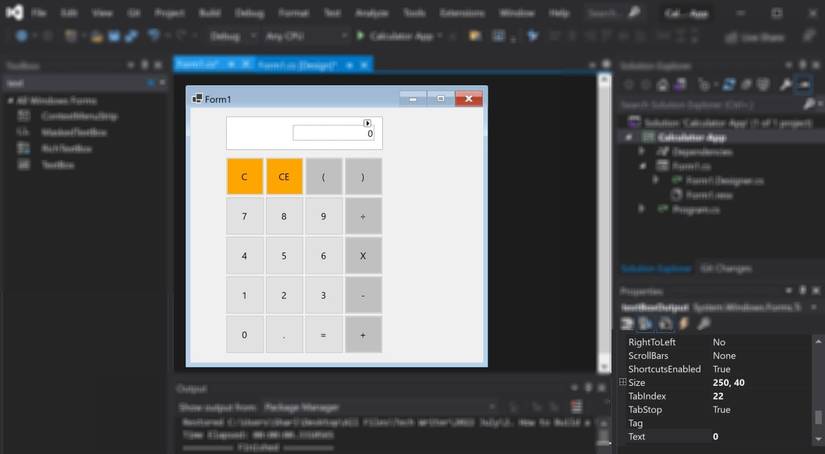Screen dimensions: 825x454
Task: Click the Properties panel pin icon
Action: (802, 290)
